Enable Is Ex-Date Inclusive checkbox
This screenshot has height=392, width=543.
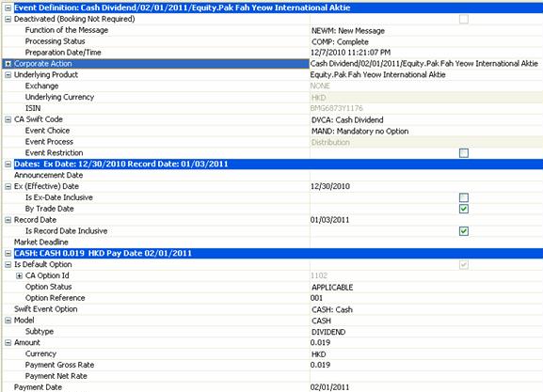click(x=464, y=197)
